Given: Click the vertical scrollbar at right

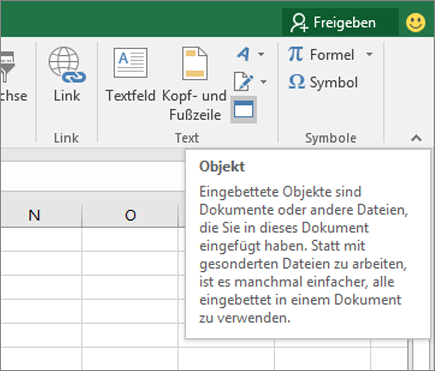Looking at the screenshot, I should coord(421,354).
